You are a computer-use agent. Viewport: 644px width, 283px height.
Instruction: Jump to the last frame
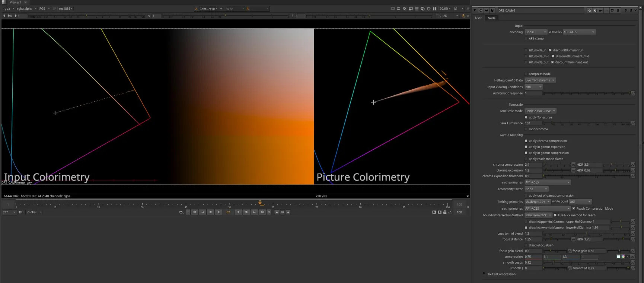[262, 212]
